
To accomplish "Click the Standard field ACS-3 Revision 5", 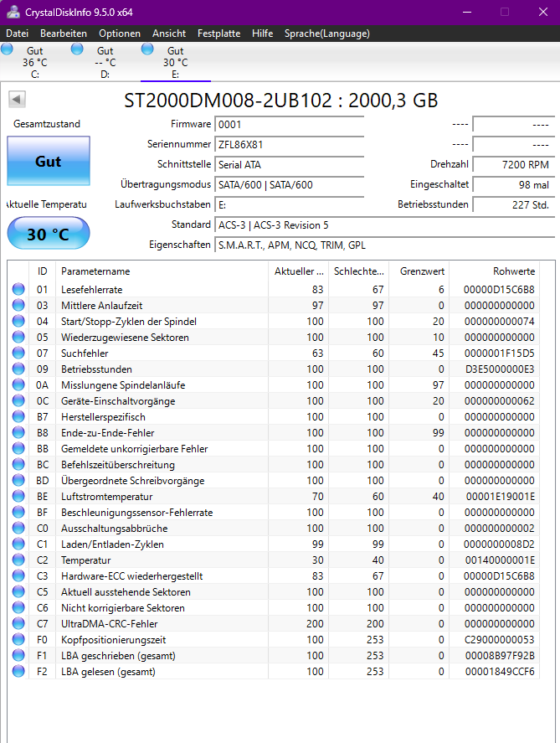I will (x=384, y=225).
